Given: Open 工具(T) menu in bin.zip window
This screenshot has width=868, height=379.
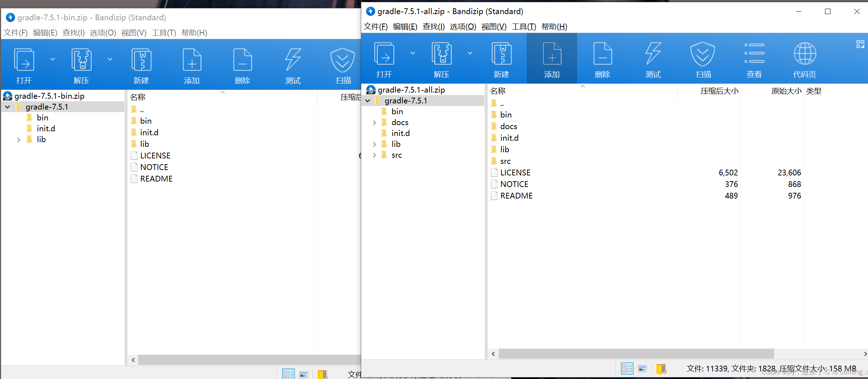Looking at the screenshot, I should [x=164, y=33].
